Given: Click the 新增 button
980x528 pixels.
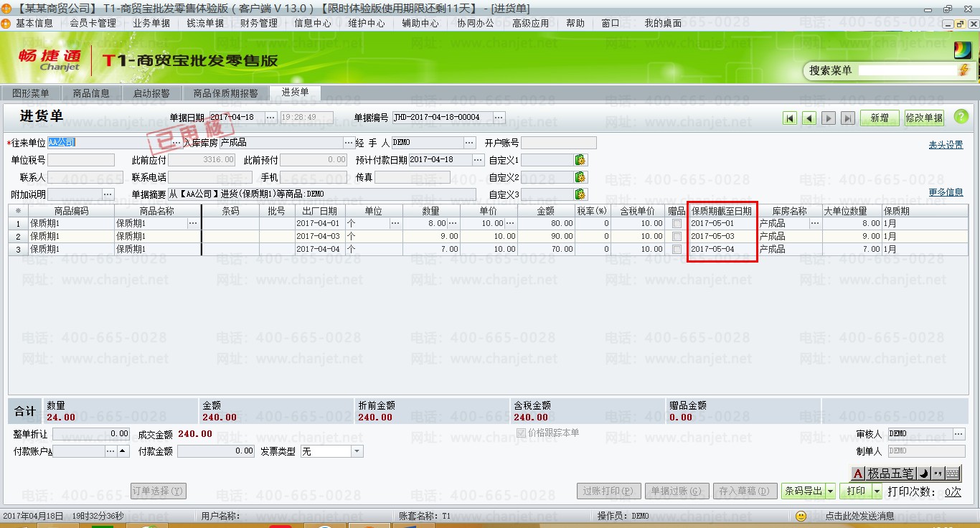Looking at the screenshot, I should tap(880, 118).
